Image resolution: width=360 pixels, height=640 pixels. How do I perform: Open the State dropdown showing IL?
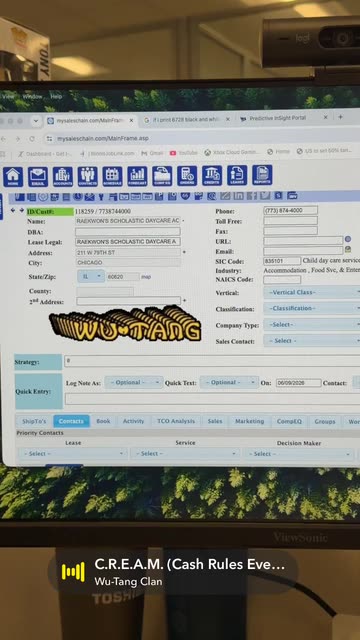click(x=91, y=276)
